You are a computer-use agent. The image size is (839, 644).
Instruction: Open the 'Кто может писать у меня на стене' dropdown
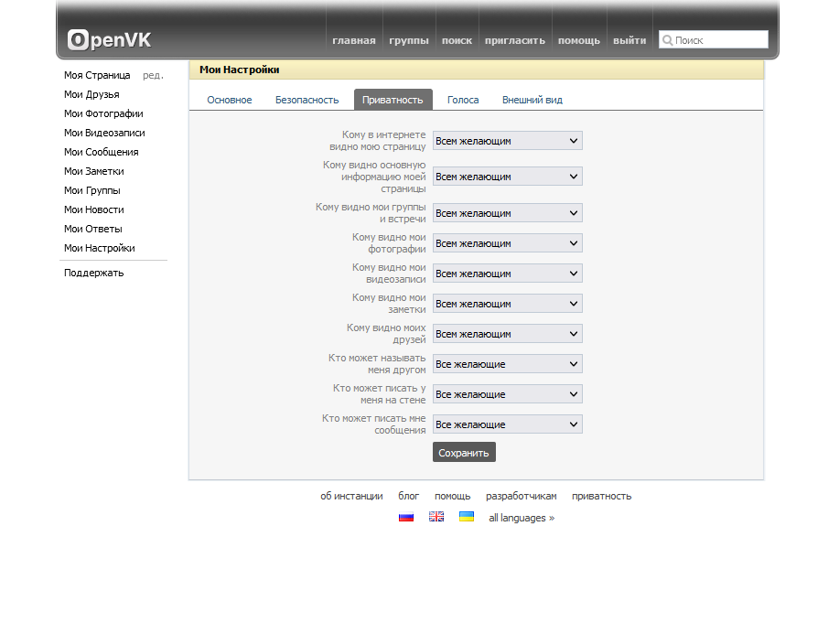507,394
